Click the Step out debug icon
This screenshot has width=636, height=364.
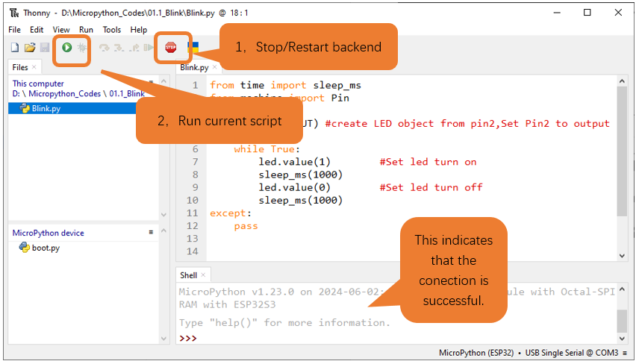click(x=134, y=48)
